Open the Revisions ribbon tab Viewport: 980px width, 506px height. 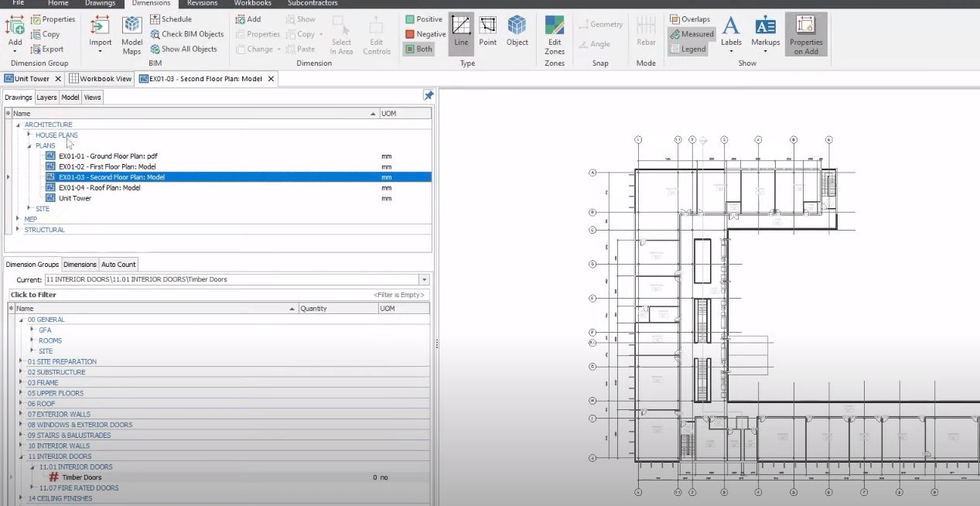(202, 3)
